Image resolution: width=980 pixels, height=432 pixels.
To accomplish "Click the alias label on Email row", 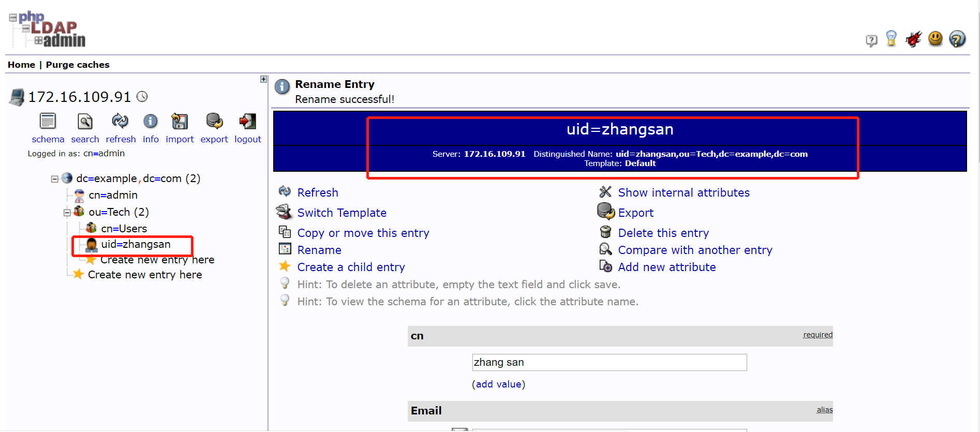I will click(x=824, y=410).
